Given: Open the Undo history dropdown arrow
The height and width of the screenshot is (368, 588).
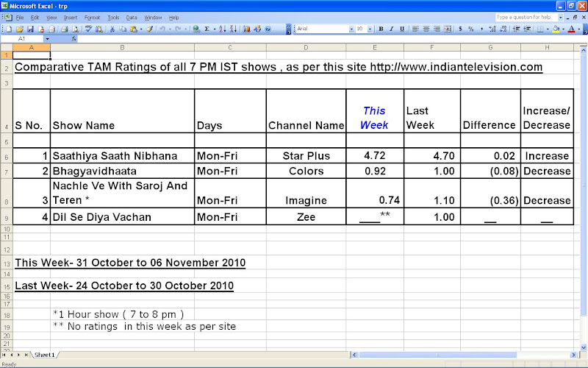Looking at the screenshot, I should coord(170,29).
